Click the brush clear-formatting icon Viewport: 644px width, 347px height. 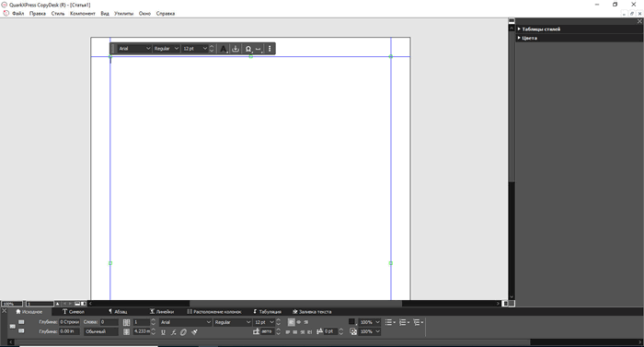coord(194,332)
